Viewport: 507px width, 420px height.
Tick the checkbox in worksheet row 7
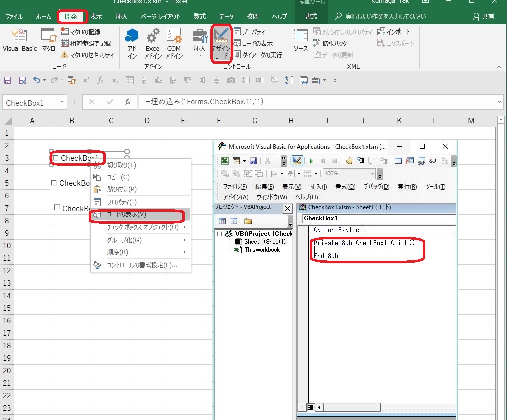(57, 207)
